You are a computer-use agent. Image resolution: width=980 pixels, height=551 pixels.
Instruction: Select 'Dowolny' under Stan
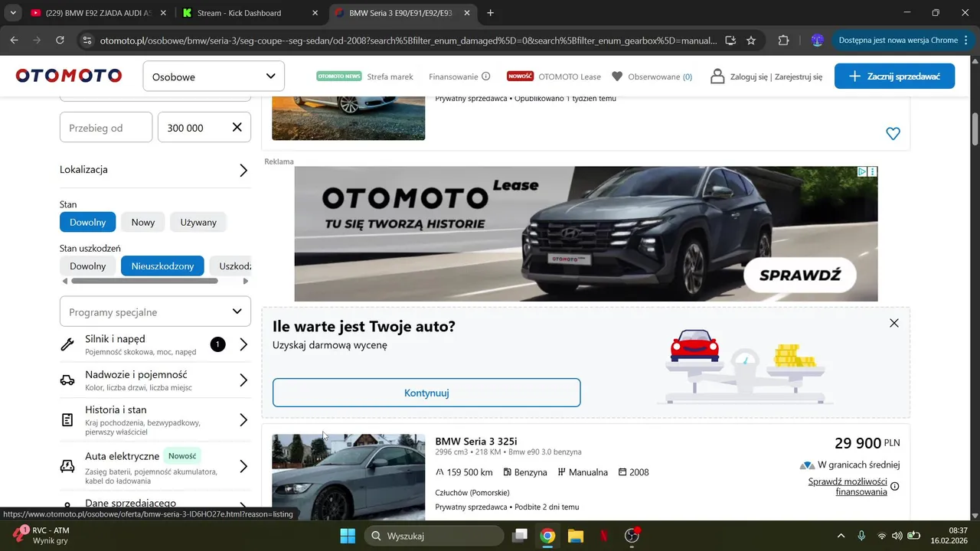pyautogui.click(x=88, y=222)
